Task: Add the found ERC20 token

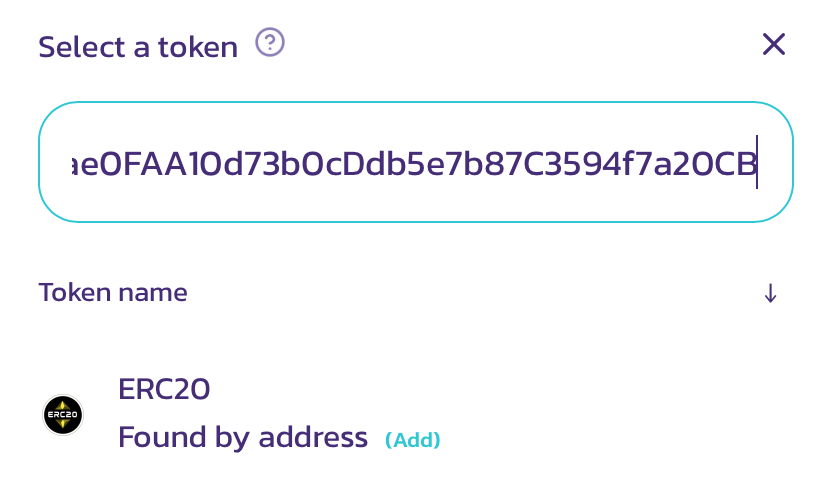Action: (x=413, y=439)
